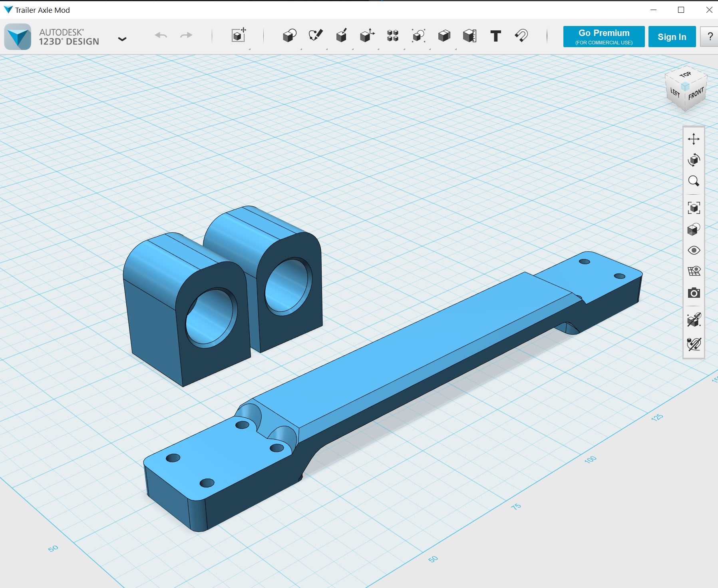Undo the last action
The width and height of the screenshot is (718, 588).
(161, 36)
